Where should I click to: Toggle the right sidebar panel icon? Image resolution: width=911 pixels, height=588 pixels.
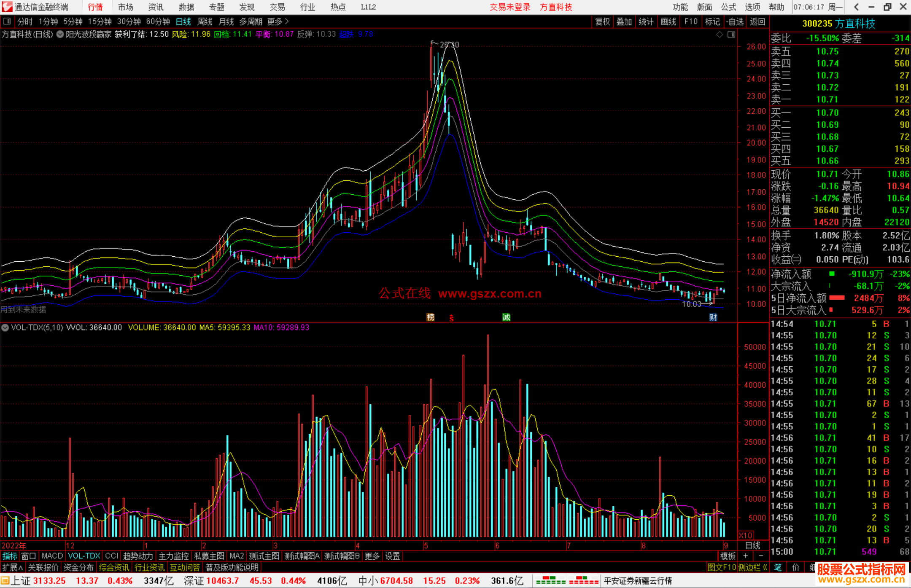pyautogui.click(x=731, y=35)
